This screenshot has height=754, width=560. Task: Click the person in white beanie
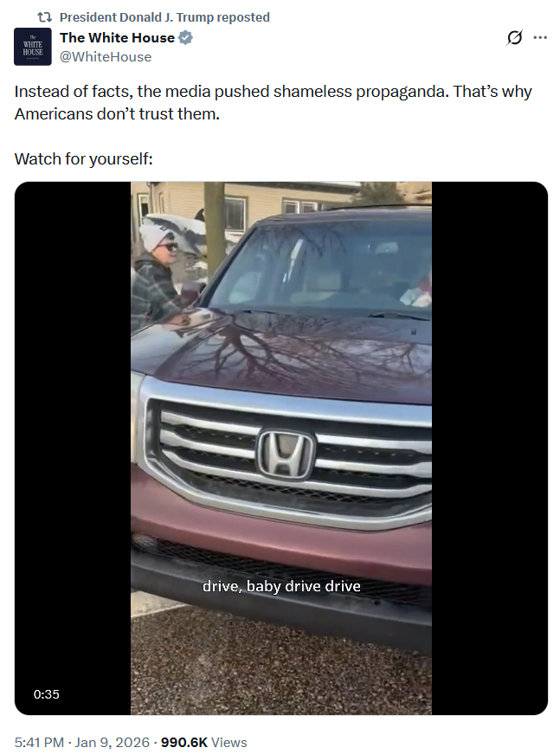(x=156, y=273)
